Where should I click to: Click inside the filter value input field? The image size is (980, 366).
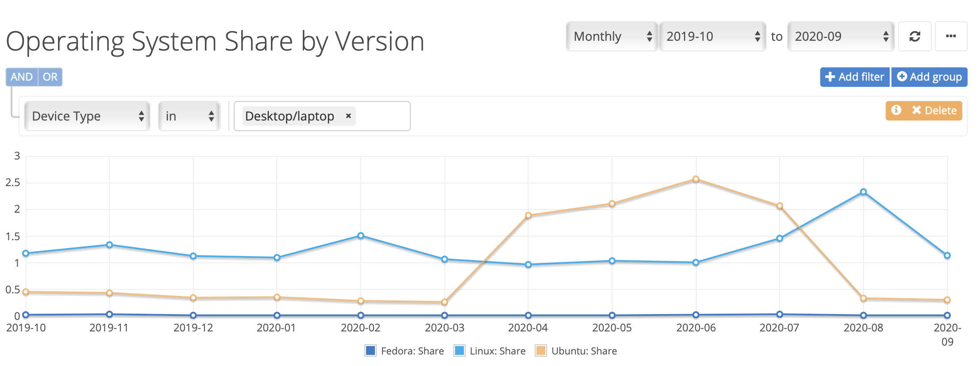tap(383, 116)
